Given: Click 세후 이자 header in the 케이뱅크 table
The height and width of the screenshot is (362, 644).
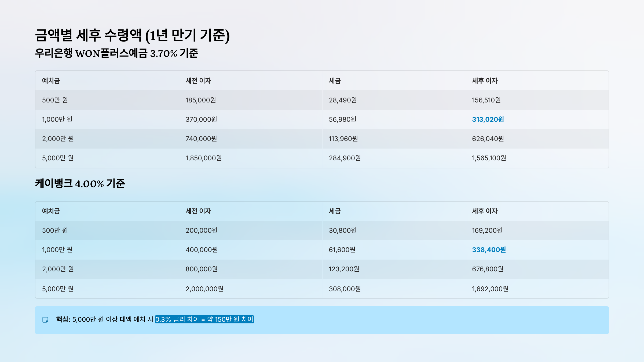Looking at the screenshot, I should click(485, 211).
